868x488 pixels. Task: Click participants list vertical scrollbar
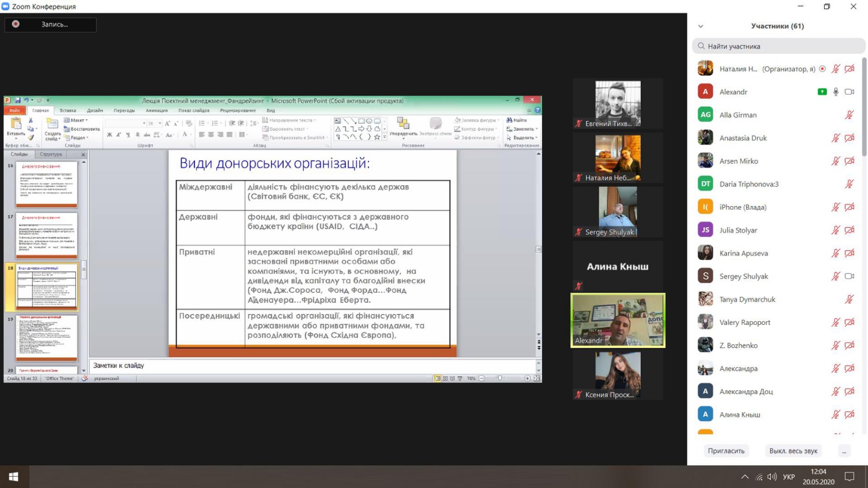click(864, 106)
